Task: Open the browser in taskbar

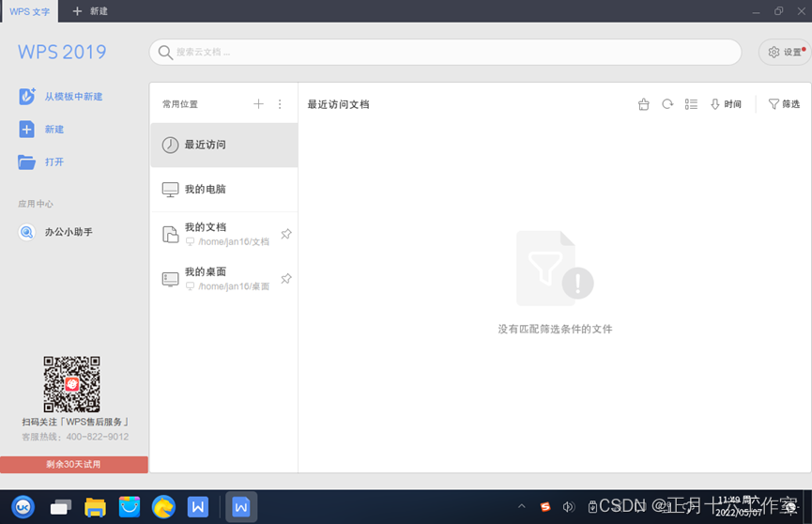Action: pyautogui.click(x=163, y=507)
